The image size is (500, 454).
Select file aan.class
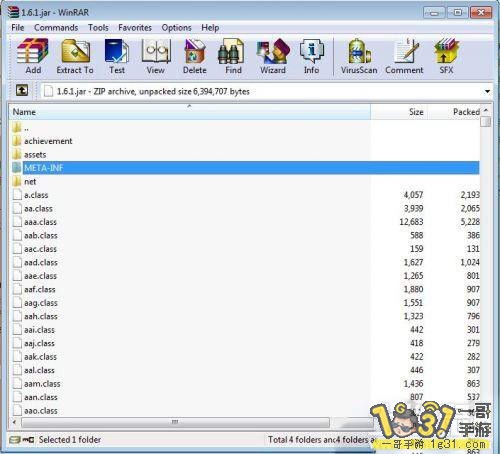tap(35, 397)
